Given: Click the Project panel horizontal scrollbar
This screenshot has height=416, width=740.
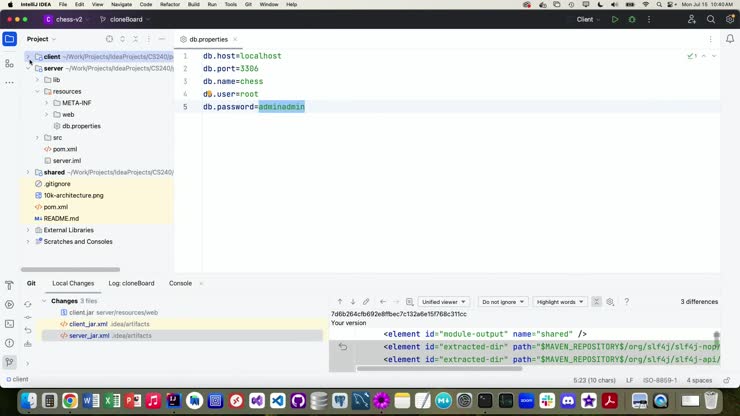Looking at the screenshot, I should [x=70, y=270].
